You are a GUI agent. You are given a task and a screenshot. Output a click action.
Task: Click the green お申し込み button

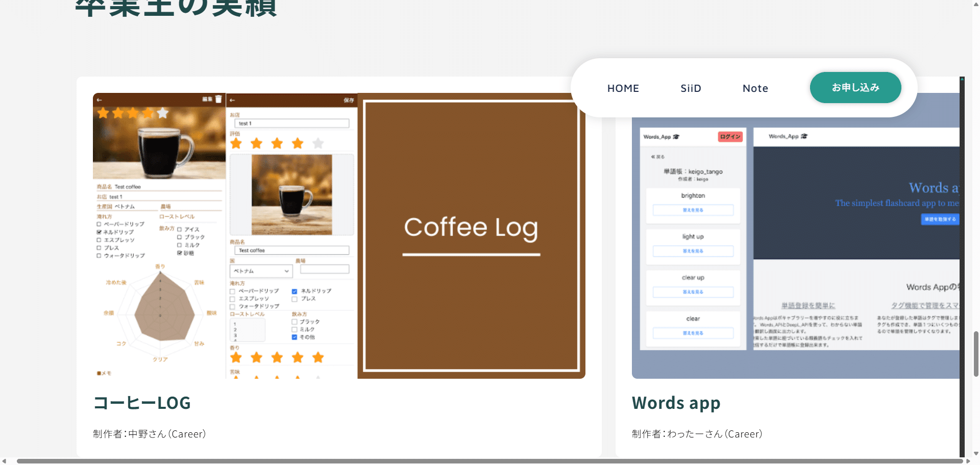pos(855,87)
